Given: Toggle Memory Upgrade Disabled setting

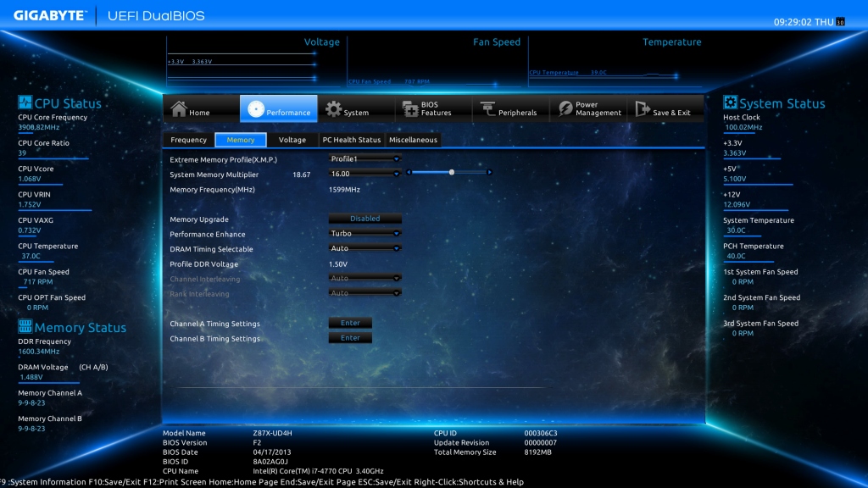Looking at the screenshot, I should (x=364, y=219).
